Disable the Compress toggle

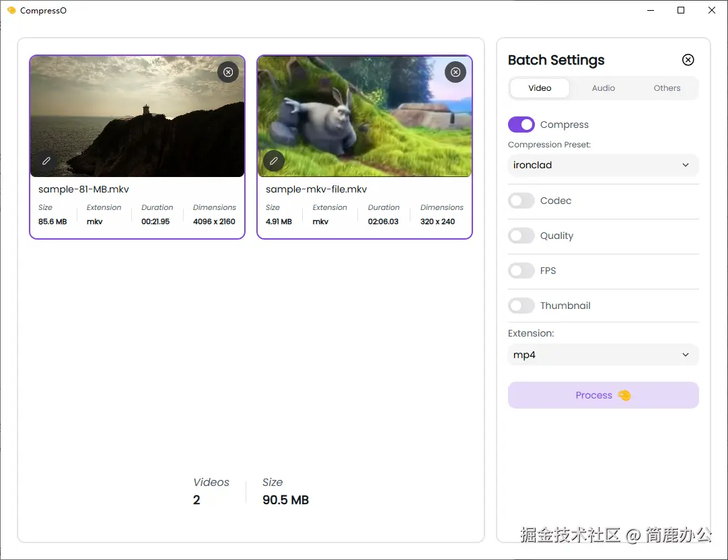[x=521, y=124]
